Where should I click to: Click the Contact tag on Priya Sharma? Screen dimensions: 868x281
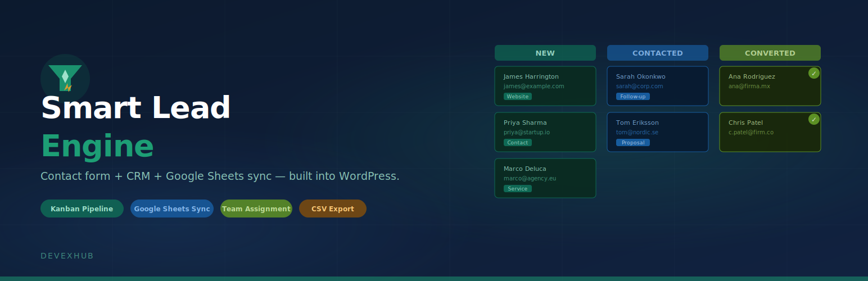(518, 143)
